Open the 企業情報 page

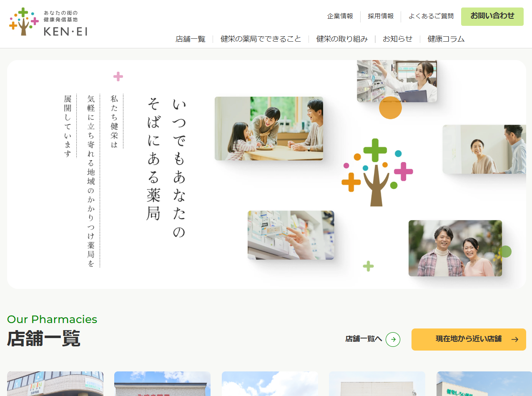tap(339, 16)
